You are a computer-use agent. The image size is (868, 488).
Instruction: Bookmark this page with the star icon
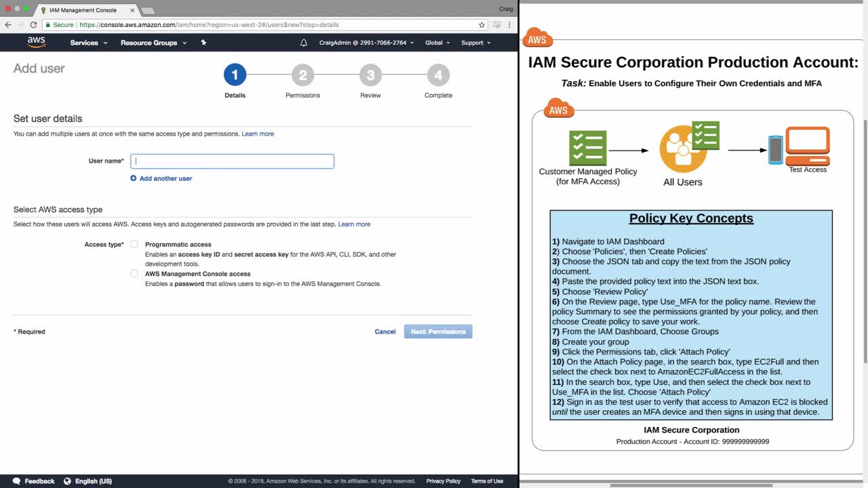482,25
